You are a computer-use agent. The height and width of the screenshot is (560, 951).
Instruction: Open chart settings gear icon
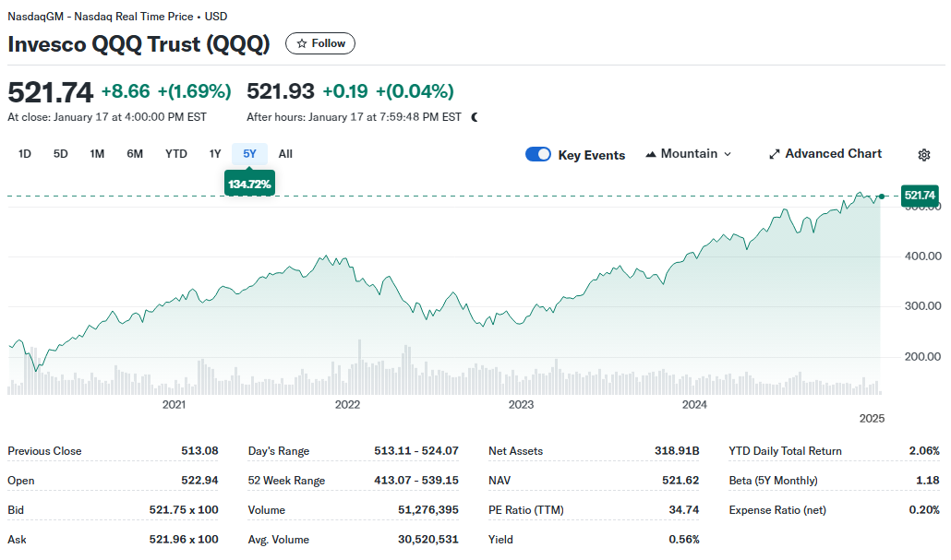[923, 155]
